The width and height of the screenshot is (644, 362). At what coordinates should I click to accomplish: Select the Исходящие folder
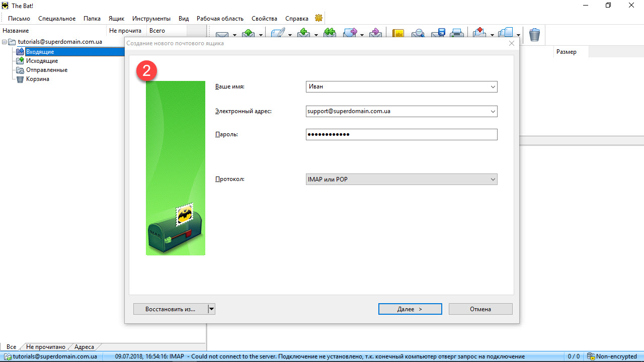click(x=42, y=61)
